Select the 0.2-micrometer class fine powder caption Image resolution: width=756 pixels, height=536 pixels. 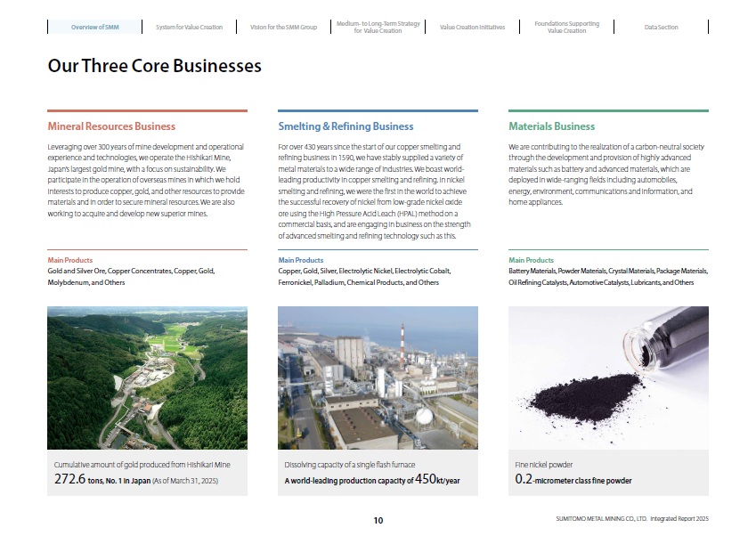(x=573, y=480)
